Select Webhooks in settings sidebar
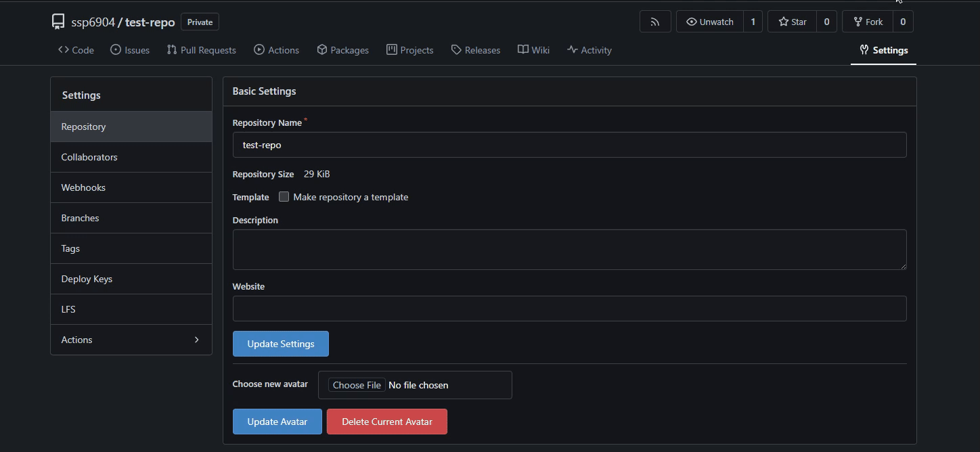Screen dimensions: 980x452 [x=83, y=187]
